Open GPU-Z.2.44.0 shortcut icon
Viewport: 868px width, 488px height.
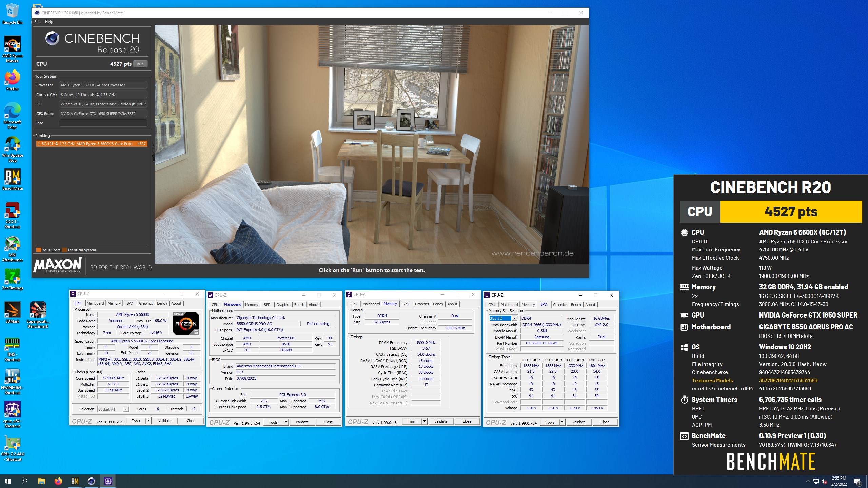coord(12,448)
